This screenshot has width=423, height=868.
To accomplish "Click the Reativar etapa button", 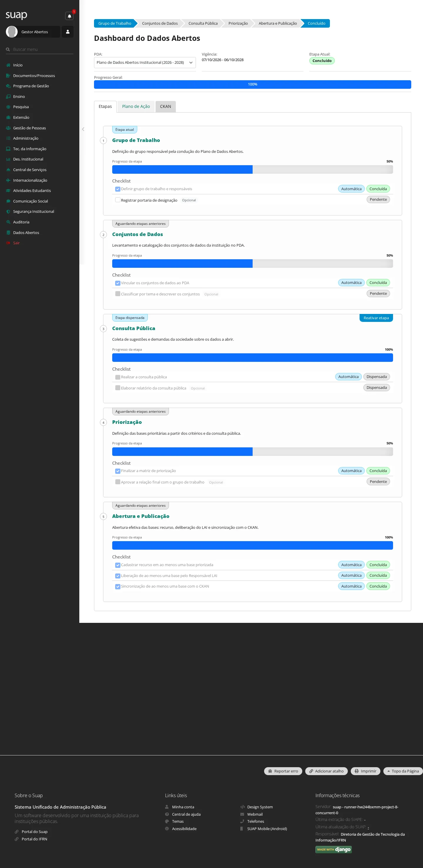I will (x=376, y=318).
